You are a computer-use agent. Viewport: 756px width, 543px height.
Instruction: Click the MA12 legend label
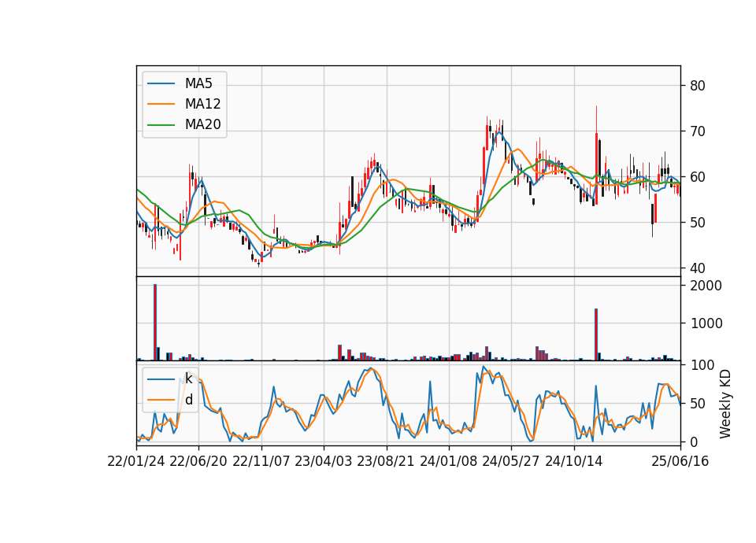tap(202, 104)
